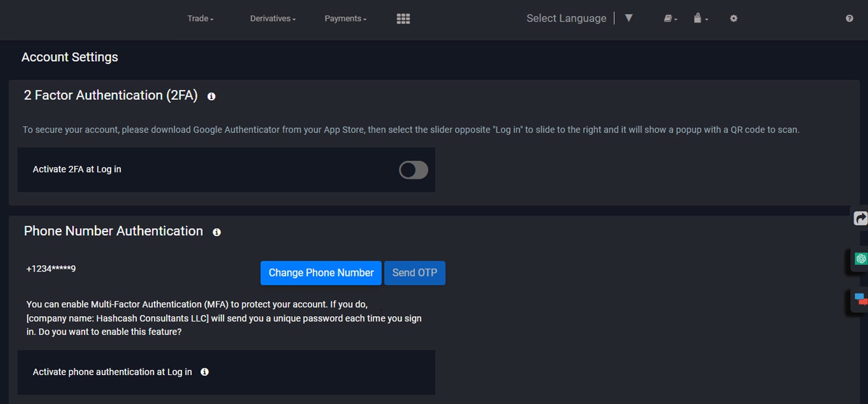Click info icon next to phone authentication at Log in
Screen dimensions: 868x404
coord(205,372)
